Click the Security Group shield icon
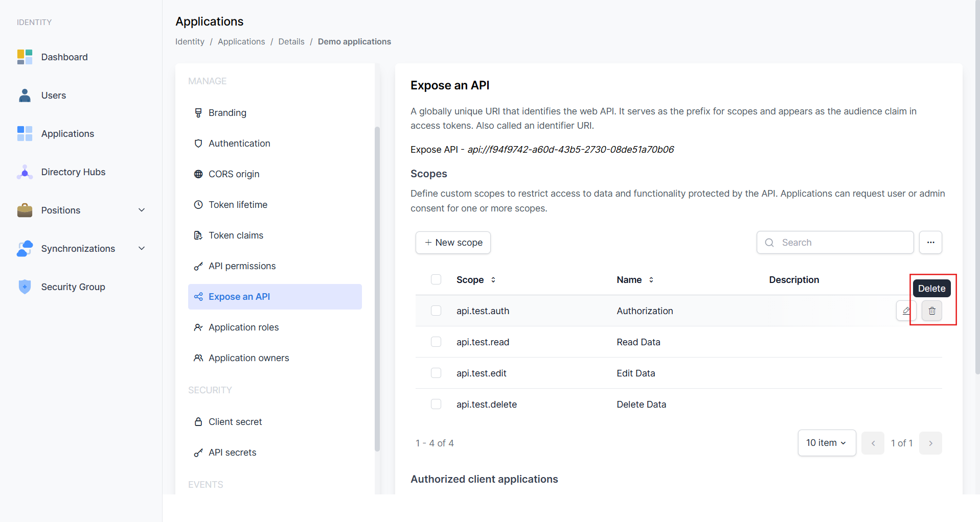Viewport: 980px width, 522px height. point(25,287)
